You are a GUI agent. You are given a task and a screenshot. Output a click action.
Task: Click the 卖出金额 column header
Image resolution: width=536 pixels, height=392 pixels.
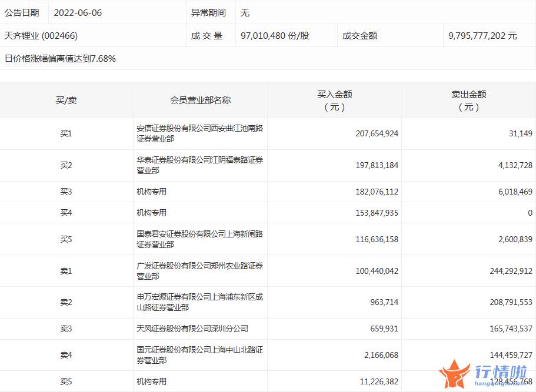coord(469,100)
